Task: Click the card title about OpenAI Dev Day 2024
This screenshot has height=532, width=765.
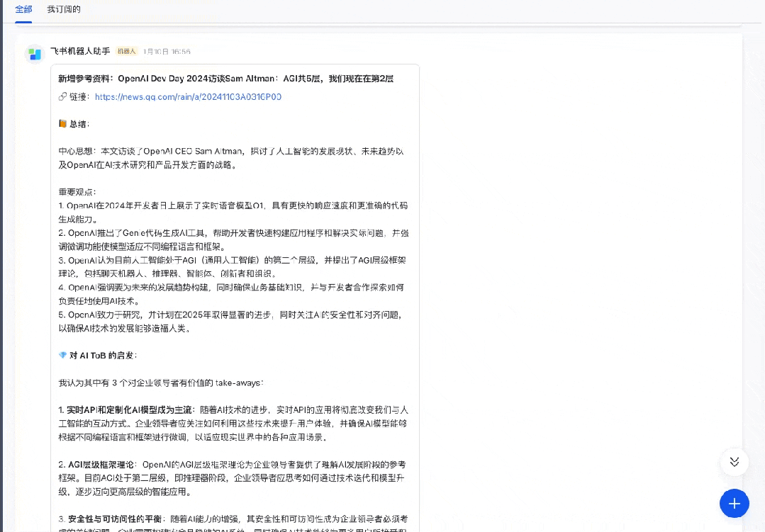Action: 225,79
